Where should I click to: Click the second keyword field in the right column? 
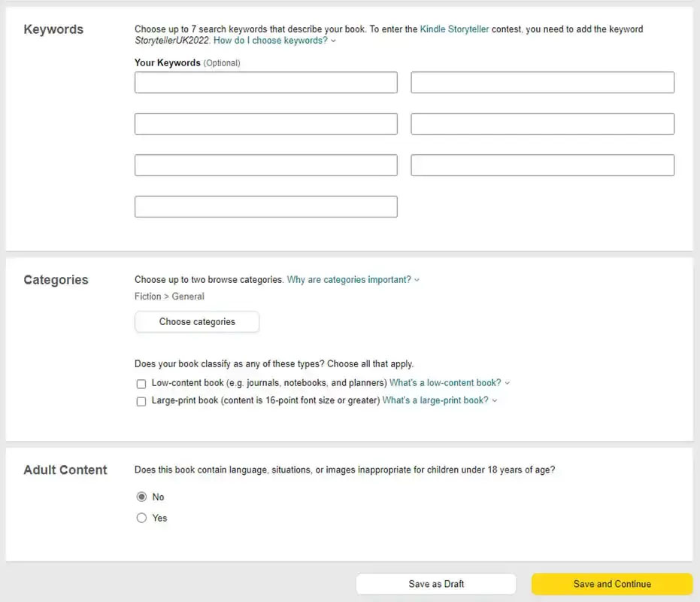click(542, 83)
